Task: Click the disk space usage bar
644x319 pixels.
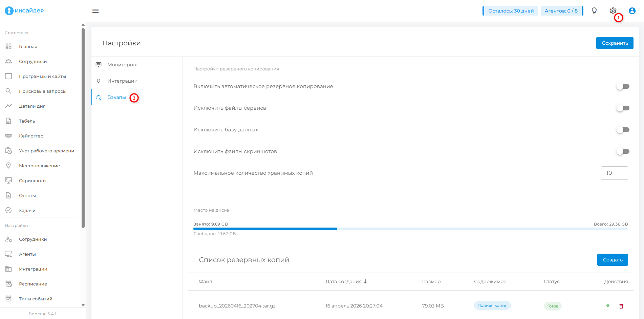Action: pos(410,229)
